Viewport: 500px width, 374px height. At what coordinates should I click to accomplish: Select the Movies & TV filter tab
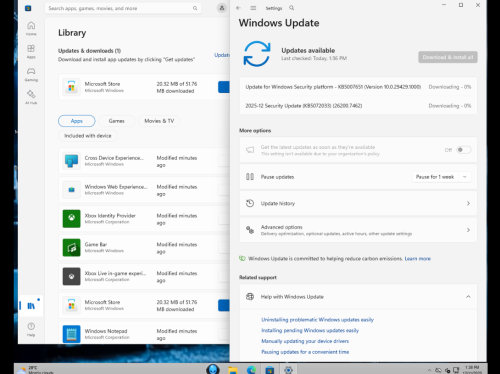pyautogui.click(x=159, y=121)
